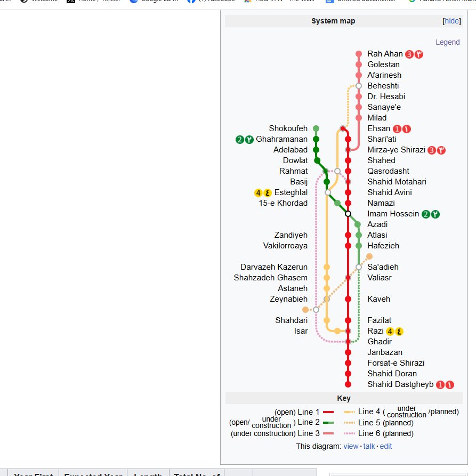
Task: Select the Dowlat station name
Action: [x=295, y=160]
